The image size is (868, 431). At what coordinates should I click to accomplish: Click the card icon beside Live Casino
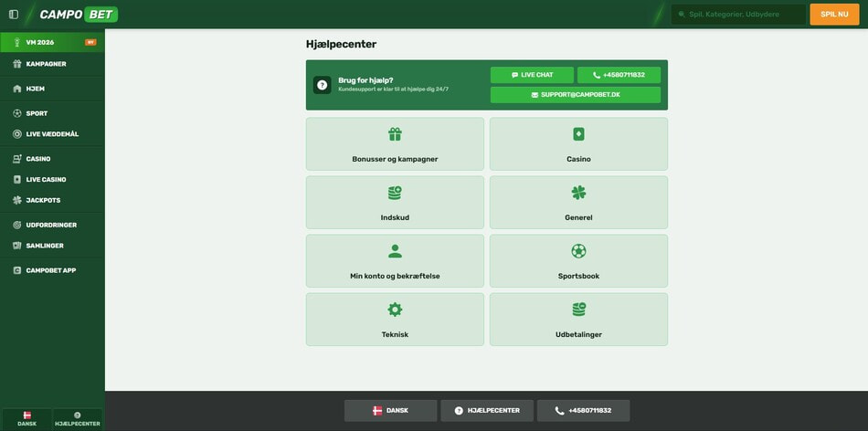click(16, 179)
